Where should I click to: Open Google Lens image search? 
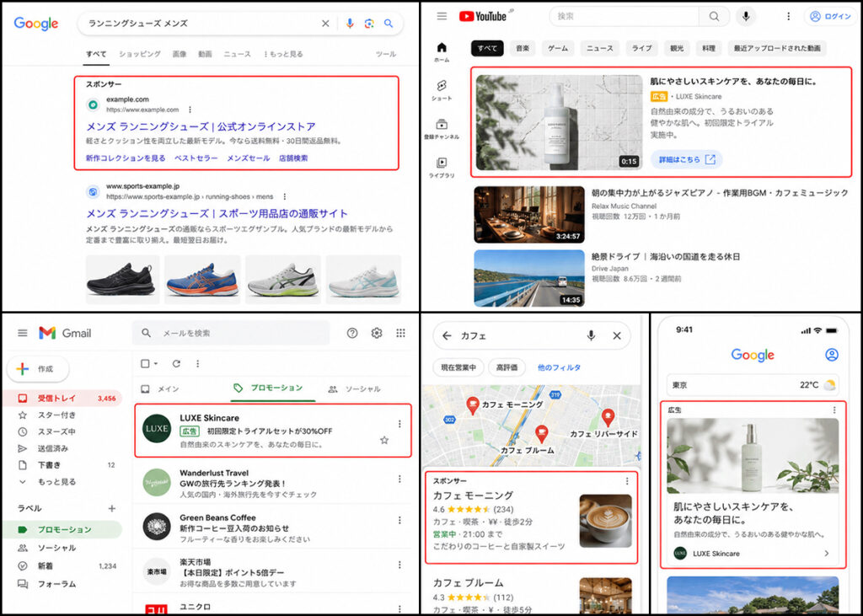coord(369,23)
